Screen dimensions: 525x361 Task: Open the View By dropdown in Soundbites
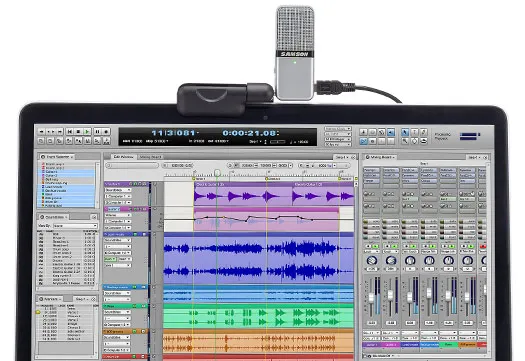pos(75,226)
